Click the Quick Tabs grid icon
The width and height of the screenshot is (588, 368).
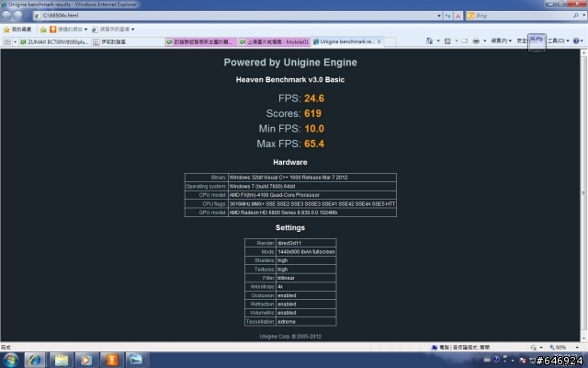[7, 41]
